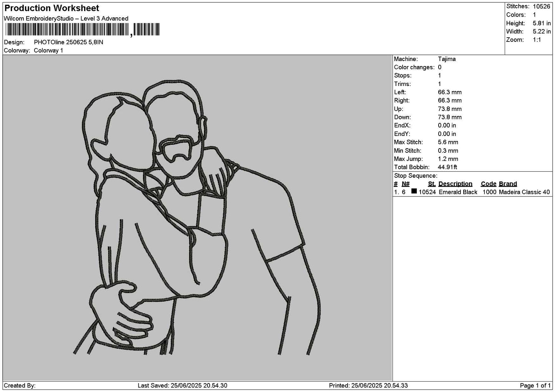Select the Down row's "73.8 mm" value
Viewport: 555px width, 392px height.
coord(450,117)
